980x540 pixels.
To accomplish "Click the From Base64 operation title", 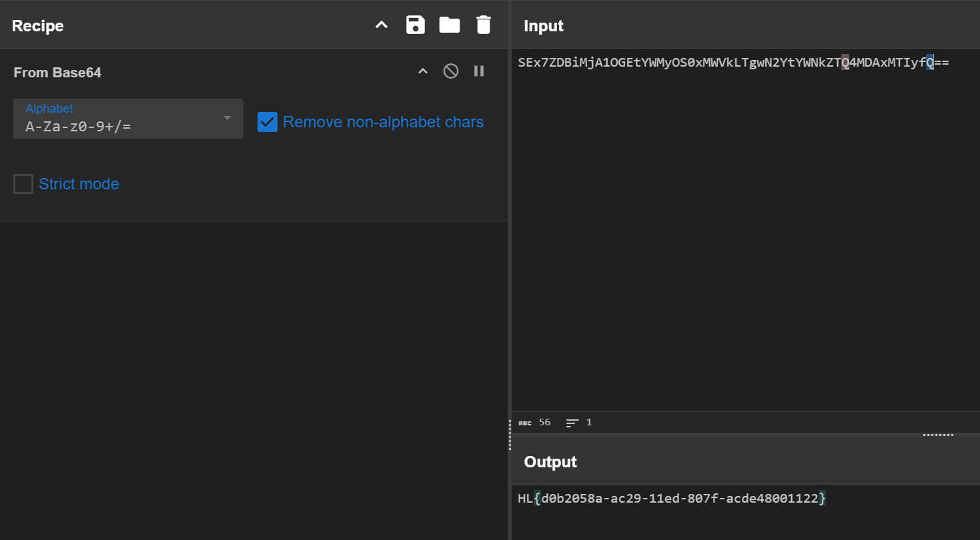I will pos(57,73).
